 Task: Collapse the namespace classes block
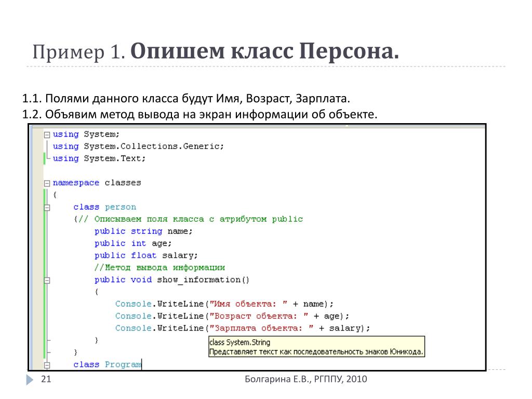click(47, 183)
